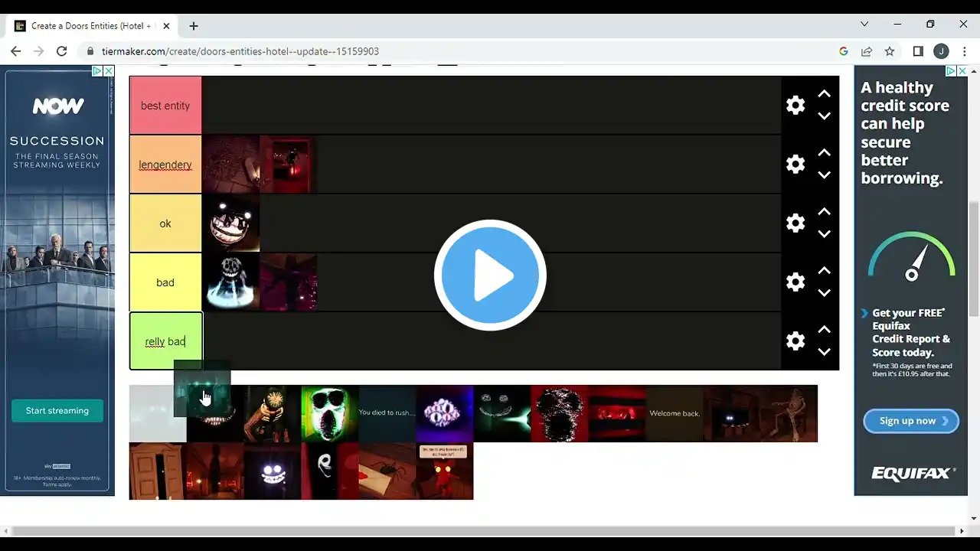Click the bad yellow label

(165, 282)
